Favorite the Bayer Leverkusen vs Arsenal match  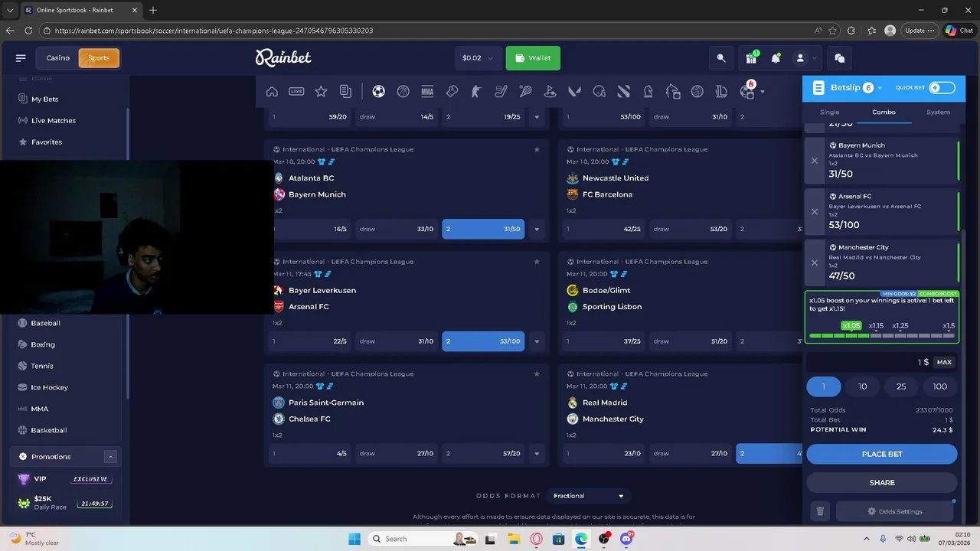tap(537, 262)
